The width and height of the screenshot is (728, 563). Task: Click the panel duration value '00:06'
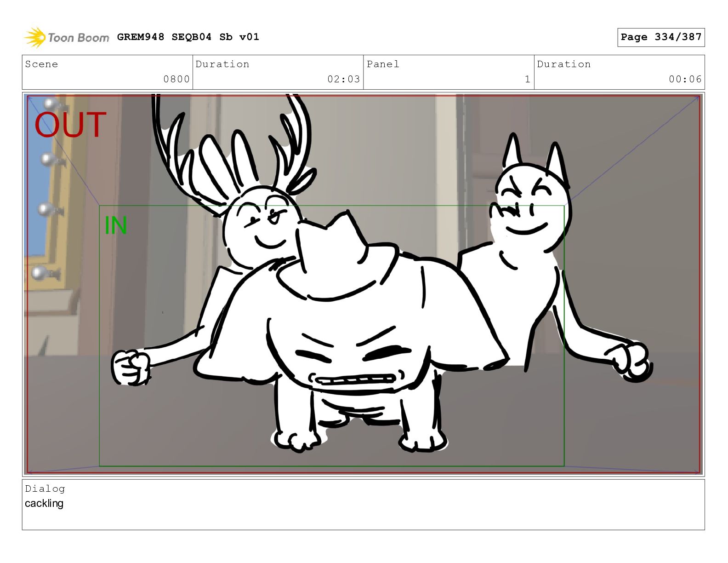coord(685,79)
